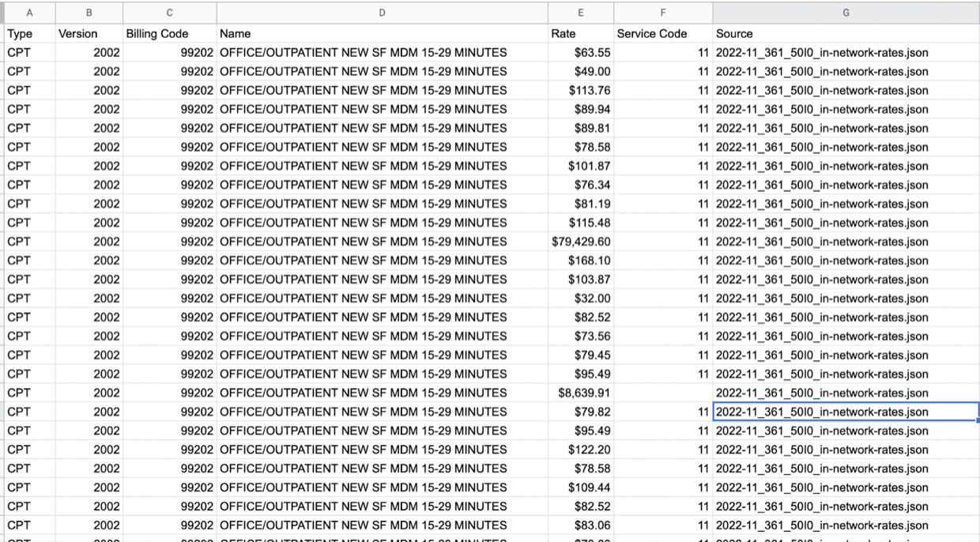
Task: Click the 'Service Code' header cell
Action: coord(663,34)
